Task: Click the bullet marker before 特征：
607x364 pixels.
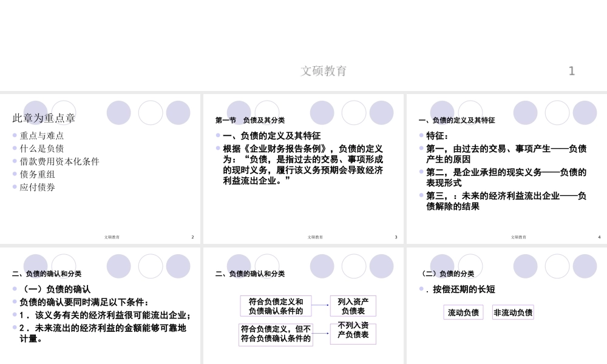Action: coord(420,136)
